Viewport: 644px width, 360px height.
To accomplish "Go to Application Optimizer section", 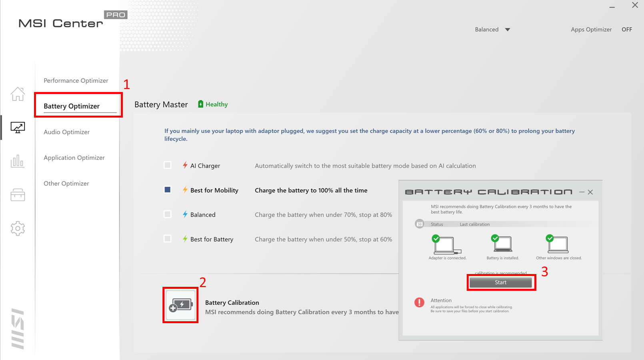I will (x=74, y=158).
